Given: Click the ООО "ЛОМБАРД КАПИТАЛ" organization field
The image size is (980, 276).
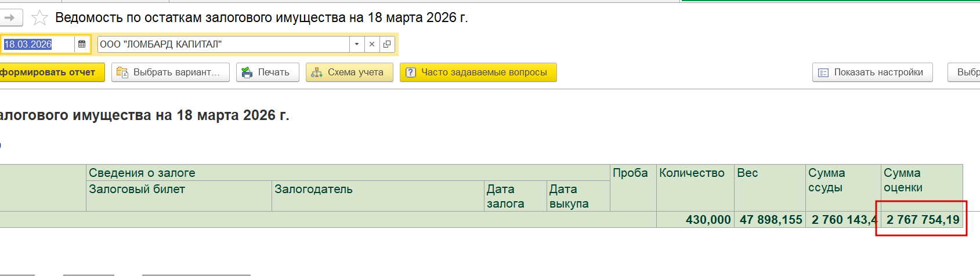Looking at the screenshot, I should [x=223, y=44].
